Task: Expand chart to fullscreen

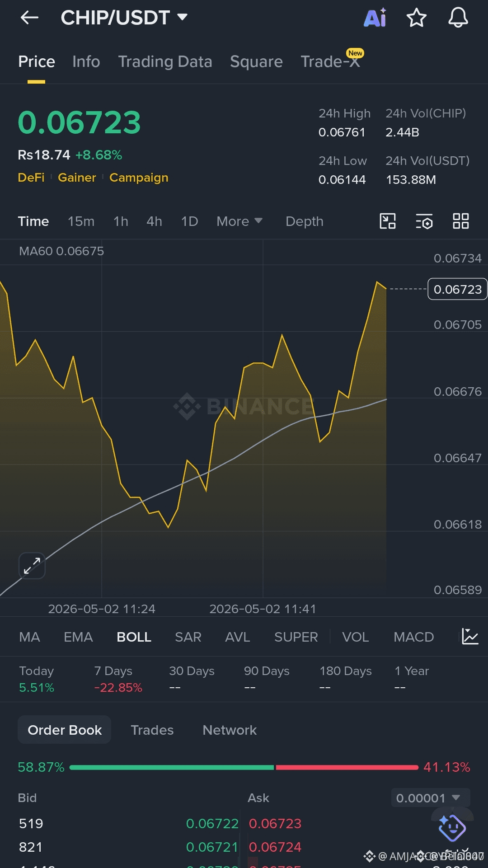Action: tap(32, 565)
